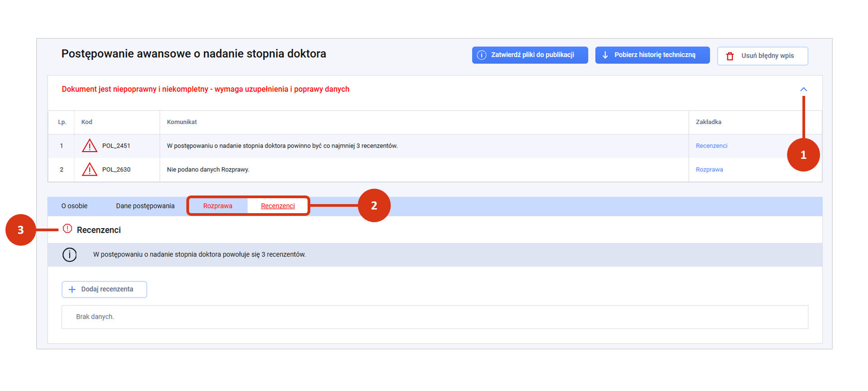Image resolution: width=868 pixels, height=391 pixels.
Task: Follow Recenzenci link in Zakładka column
Action: coord(711,146)
